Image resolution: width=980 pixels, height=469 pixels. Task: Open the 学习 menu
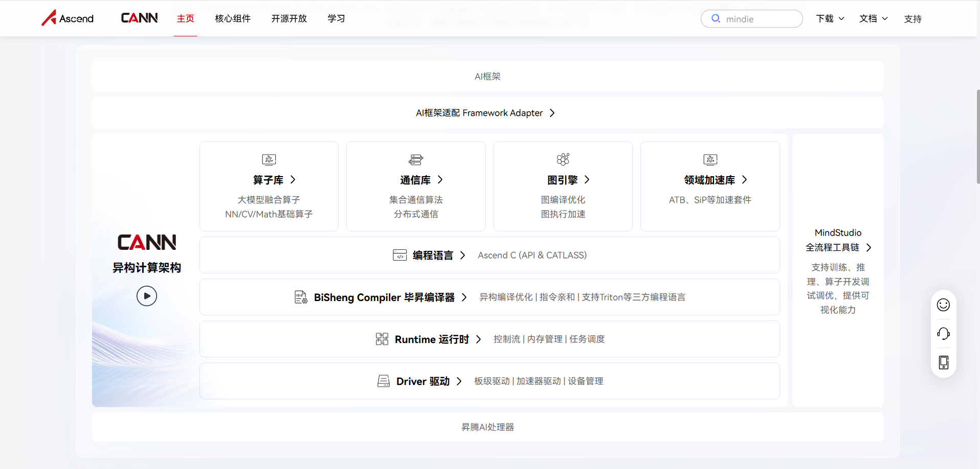[x=336, y=18]
